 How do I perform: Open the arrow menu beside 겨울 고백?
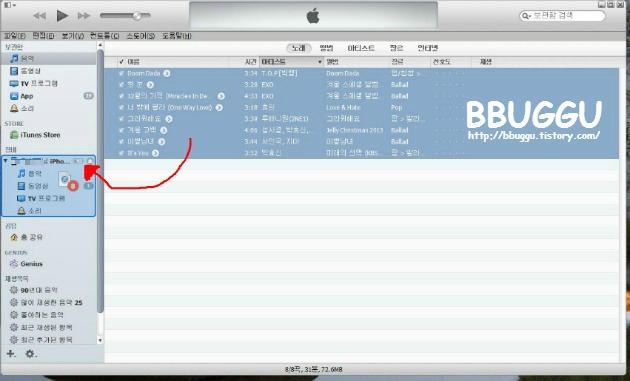pyautogui.click(x=164, y=130)
